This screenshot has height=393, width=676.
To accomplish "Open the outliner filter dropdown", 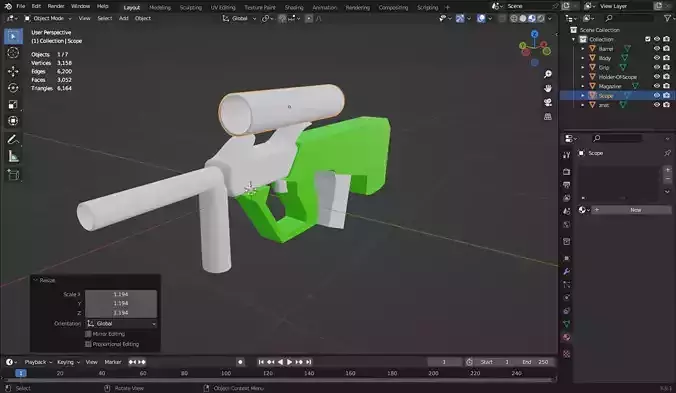I will pyautogui.click(x=668, y=18).
